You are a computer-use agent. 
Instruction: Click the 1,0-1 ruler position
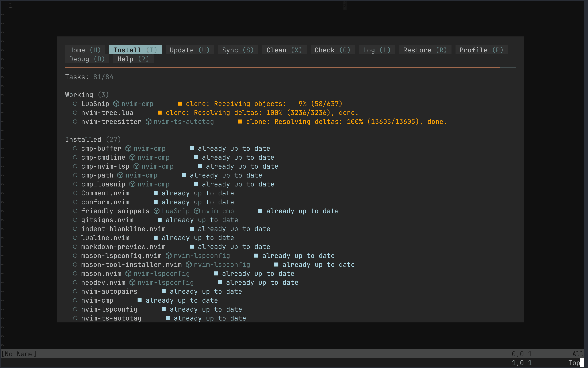click(522, 363)
